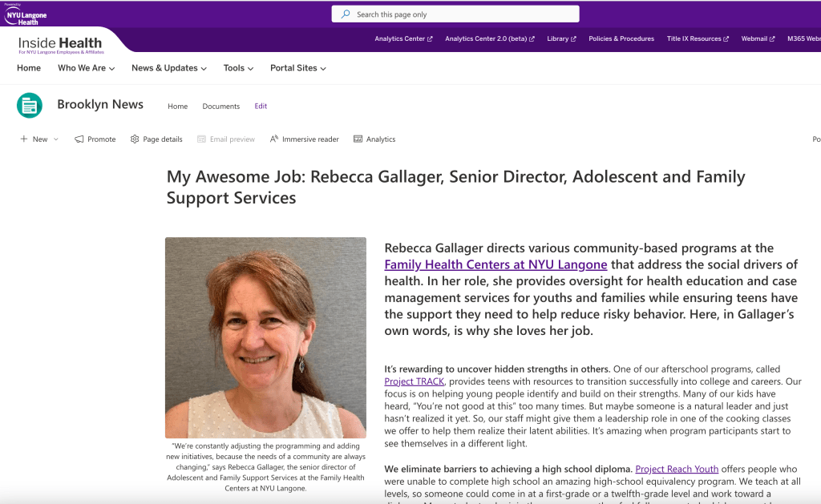The width and height of the screenshot is (821, 504).
Task: Go to the Documents tab
Action: (221, 107)
